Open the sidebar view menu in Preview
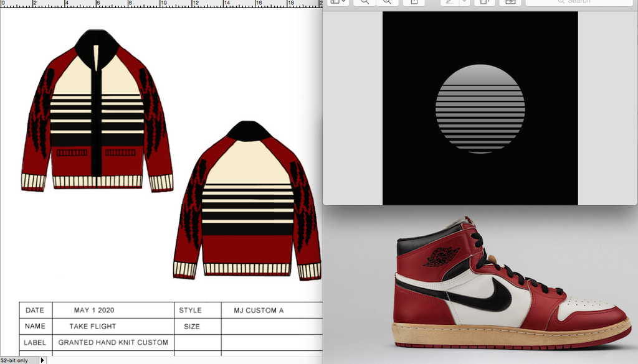 click(x=338, y=2)
